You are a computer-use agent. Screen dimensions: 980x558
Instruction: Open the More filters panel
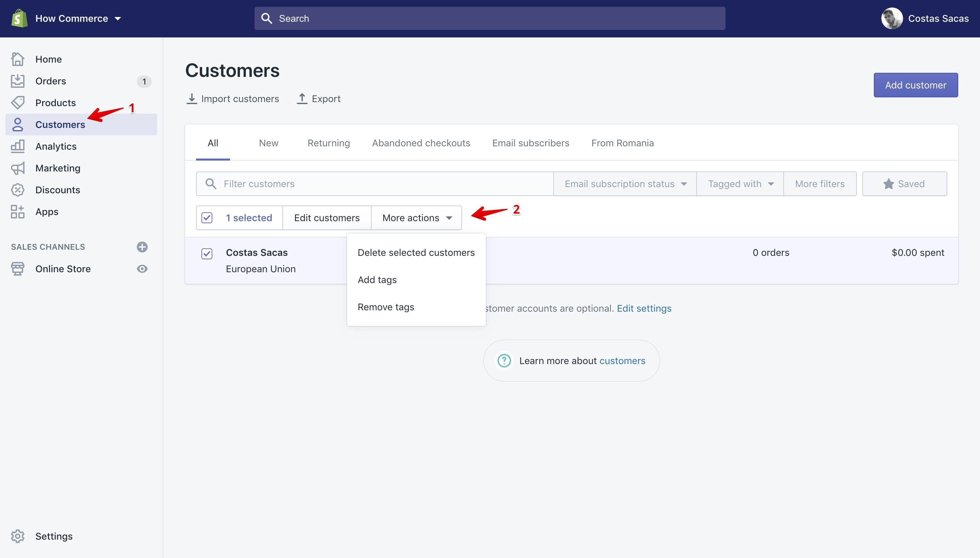(820, 184)
